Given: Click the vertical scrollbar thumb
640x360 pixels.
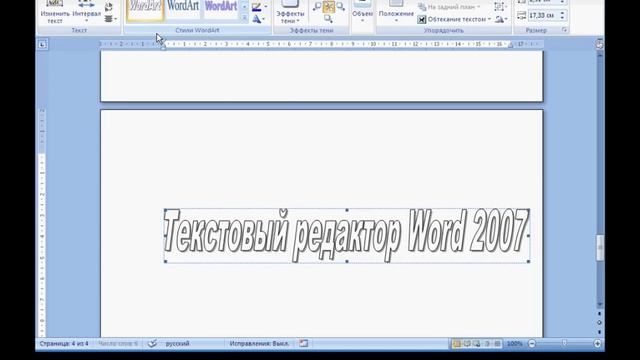Looking at the screenshot, I should (x=600, y=247).
